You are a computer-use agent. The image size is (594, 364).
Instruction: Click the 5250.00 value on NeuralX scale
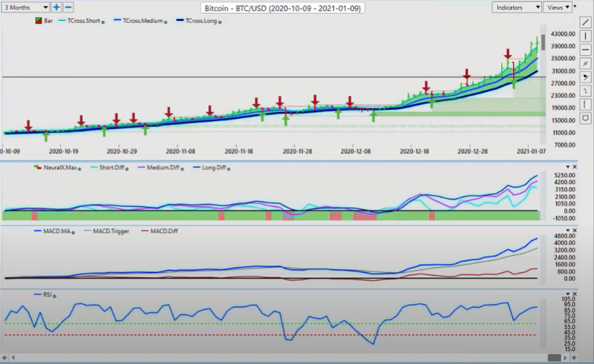click(564, 175)
